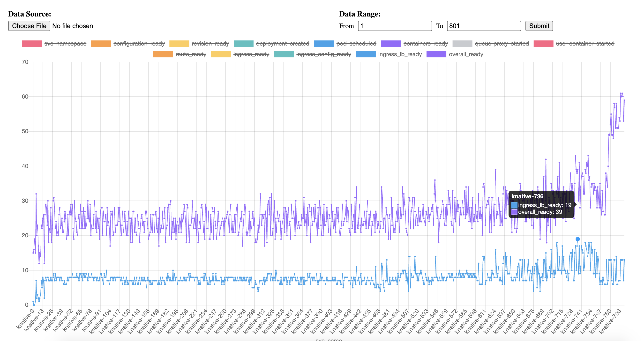Viewport: 644px width, 341px height.
Task: Show the revision_ready series
Action: [x=210, y=44]
